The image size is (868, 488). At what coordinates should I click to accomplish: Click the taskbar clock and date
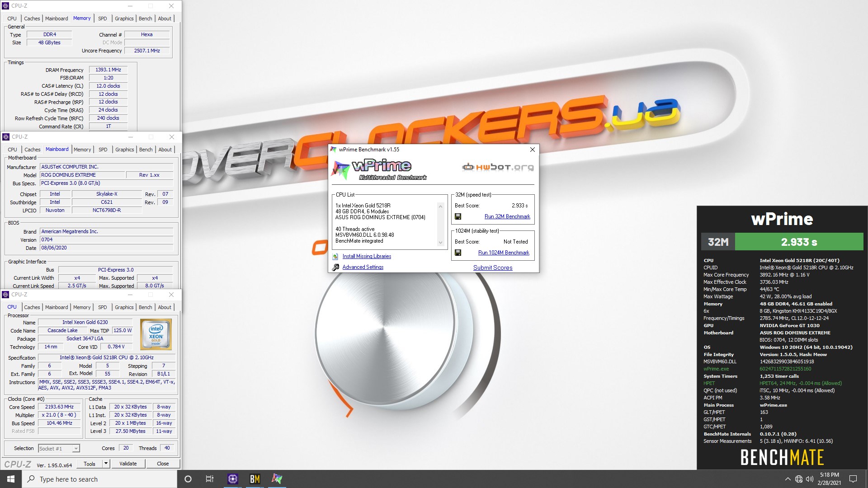pyautogui.click(x=829, y=479)
